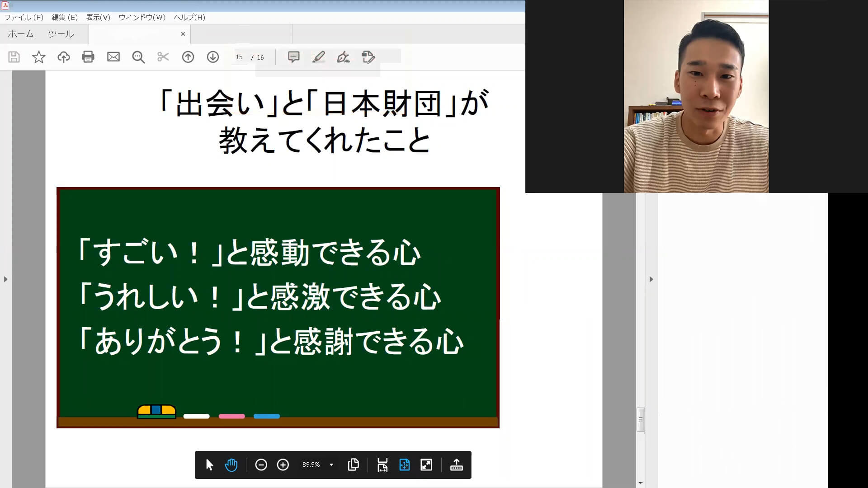Select the highlighter pen tool

coord(318,57)
